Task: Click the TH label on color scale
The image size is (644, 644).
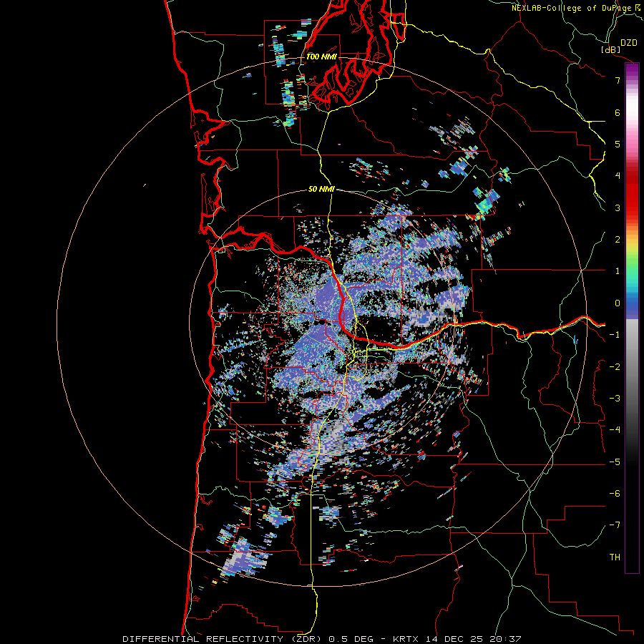Action: pos(615,557)
